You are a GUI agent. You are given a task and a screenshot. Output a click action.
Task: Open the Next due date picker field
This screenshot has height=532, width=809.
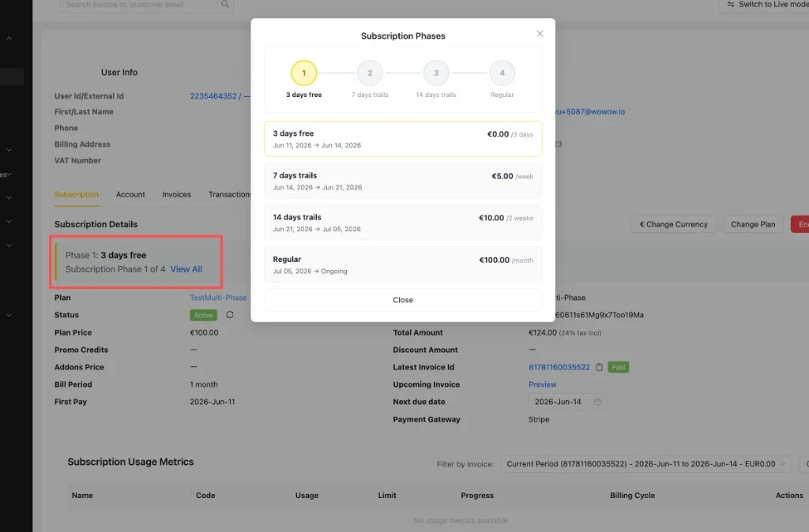[567, 402]
